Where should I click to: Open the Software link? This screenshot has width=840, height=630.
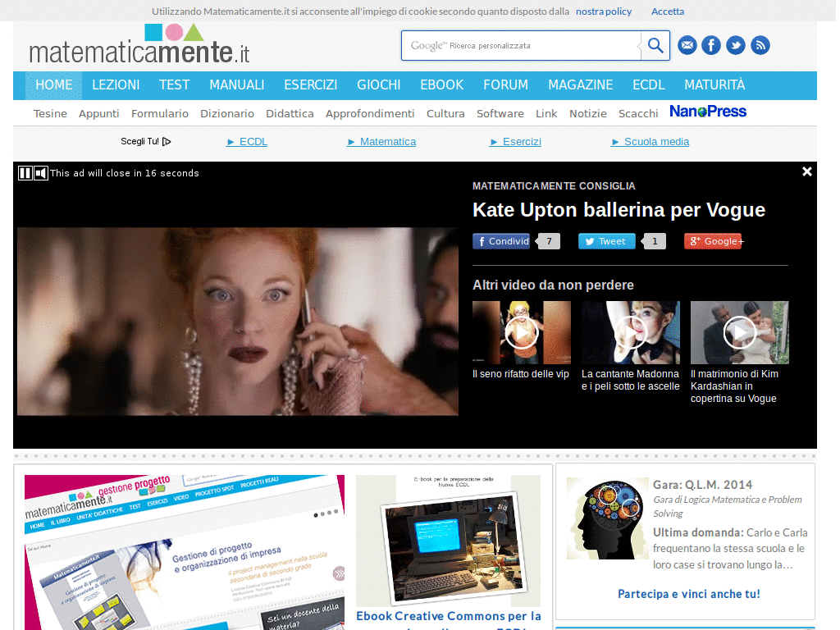tap(500, 113)
